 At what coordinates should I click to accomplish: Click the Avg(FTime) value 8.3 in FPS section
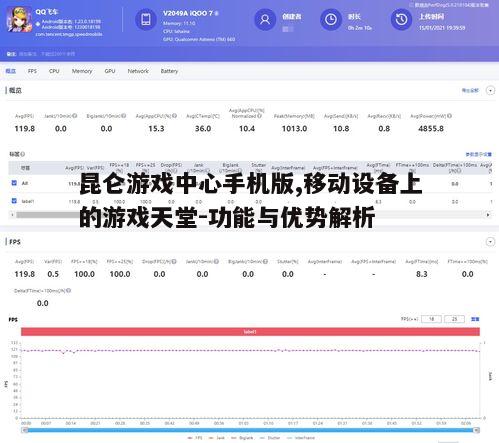point(421,274)
